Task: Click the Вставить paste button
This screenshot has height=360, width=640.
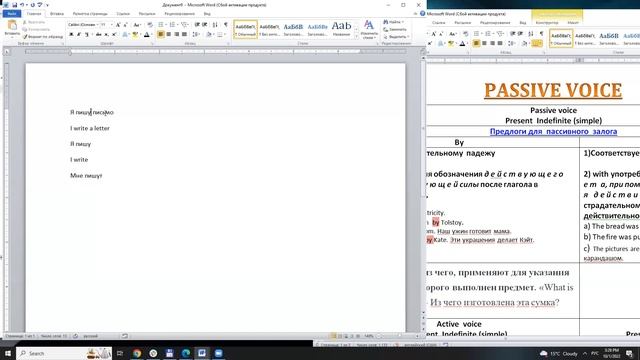Action: [x=12, y=28]
